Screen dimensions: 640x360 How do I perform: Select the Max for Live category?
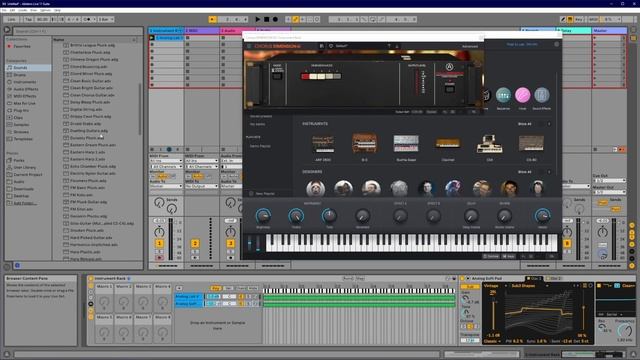coord(24,103)
